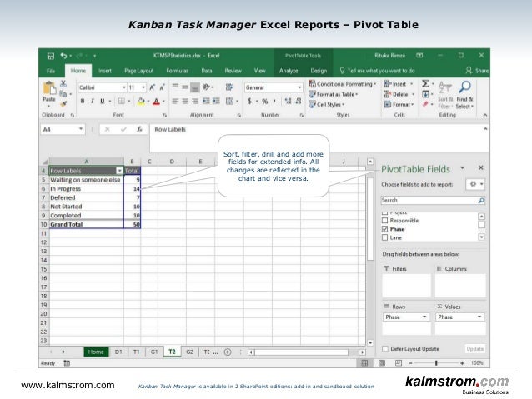Switch to the Analyze ribbon tab
The image size is (532, 399).
[289, 71]
